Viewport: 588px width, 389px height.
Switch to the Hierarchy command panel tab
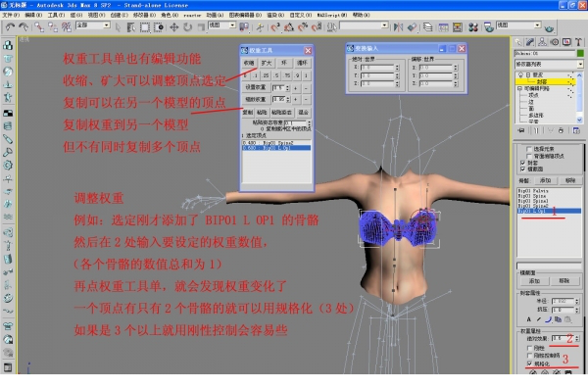[542, 42]
